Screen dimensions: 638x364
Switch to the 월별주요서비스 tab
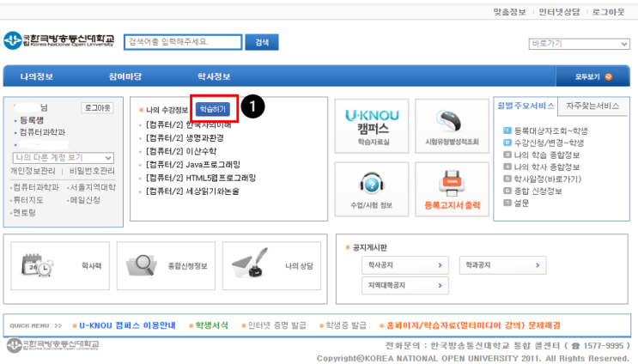526,106
